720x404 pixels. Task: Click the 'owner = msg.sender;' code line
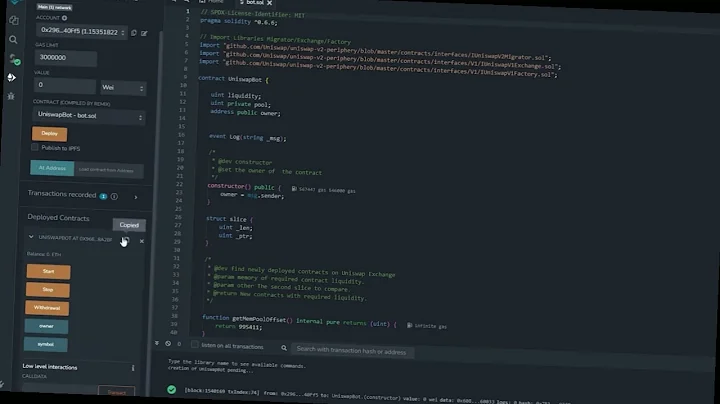252,195
